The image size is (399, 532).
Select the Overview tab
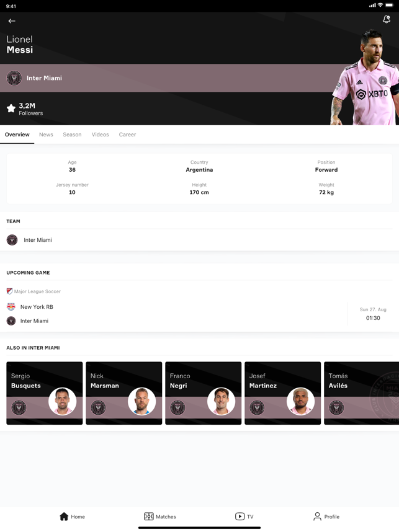[x=17, y=135]
